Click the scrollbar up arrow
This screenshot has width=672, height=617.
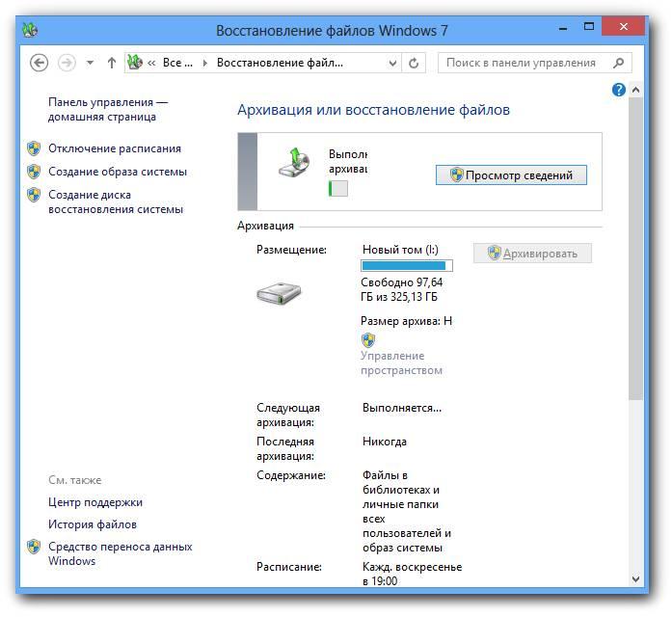tap(636, 90)
